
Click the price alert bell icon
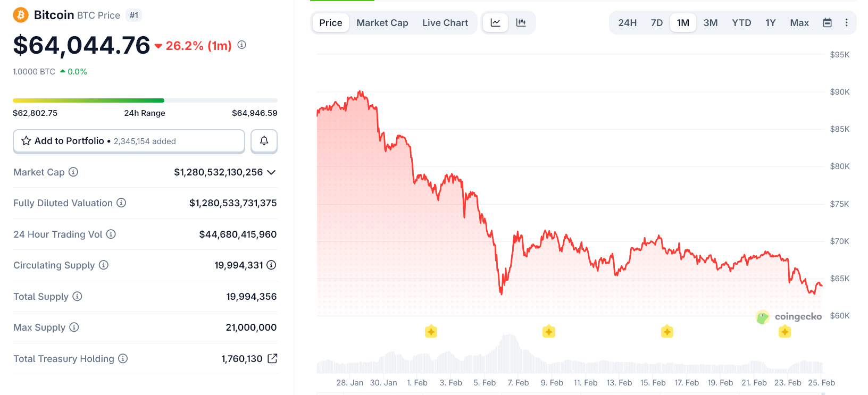pos(264,141)
